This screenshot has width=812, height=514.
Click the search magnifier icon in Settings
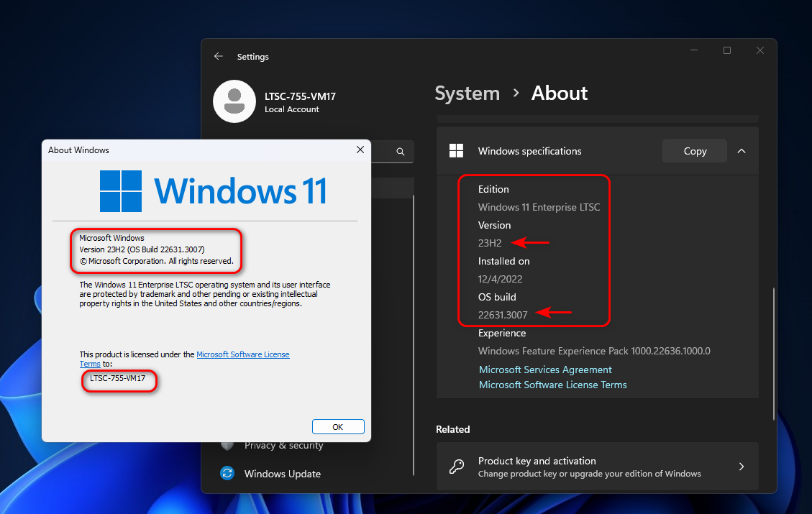(401, 152)
